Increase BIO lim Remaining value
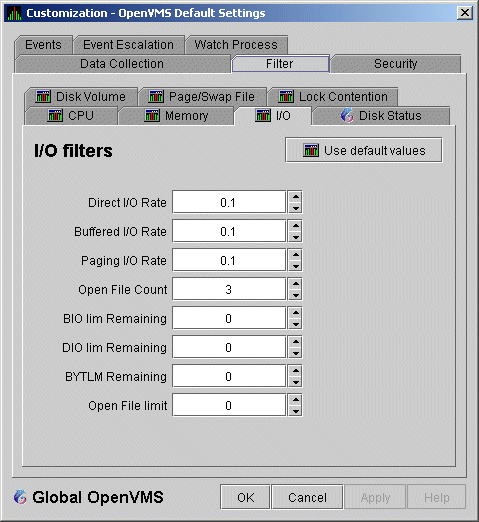Viewport: 479px width, 522px height. coord(295,312)
